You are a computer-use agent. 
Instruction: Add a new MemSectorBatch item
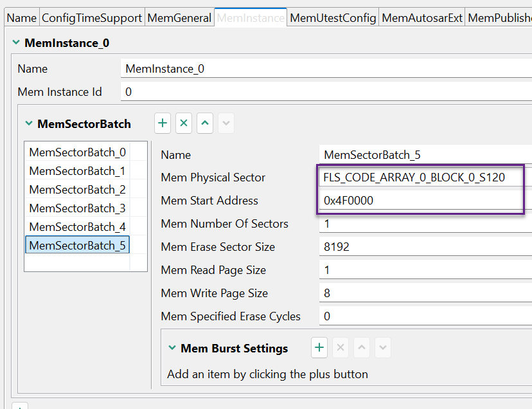click(x=163, y=123)
